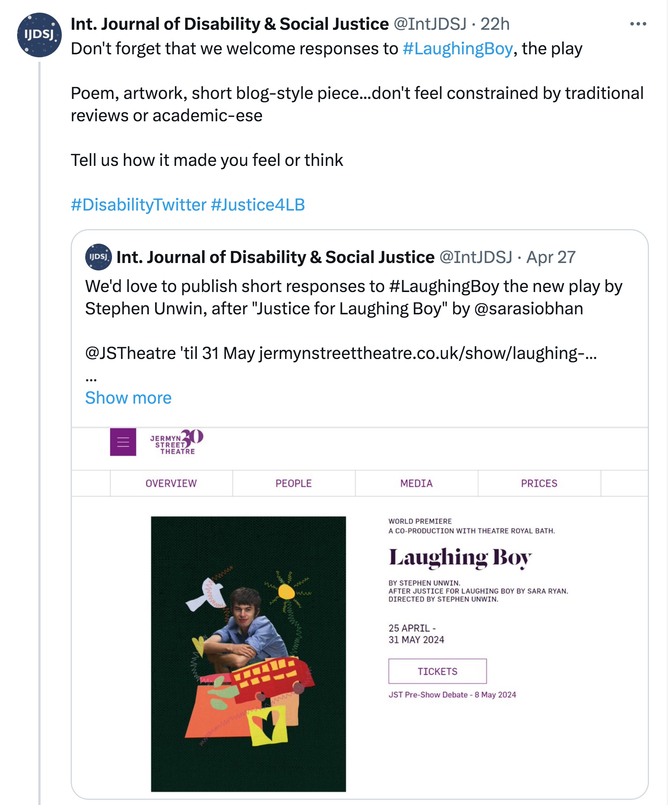The image size is (672, 805).
Task: Click the Laughing Boy show title heading
Action: point(460,558)
